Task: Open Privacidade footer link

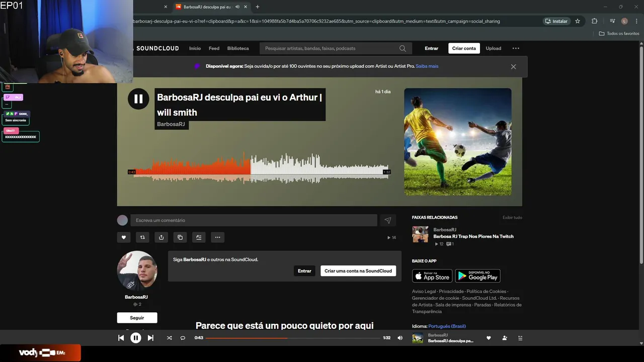Action: click(451, 292)
